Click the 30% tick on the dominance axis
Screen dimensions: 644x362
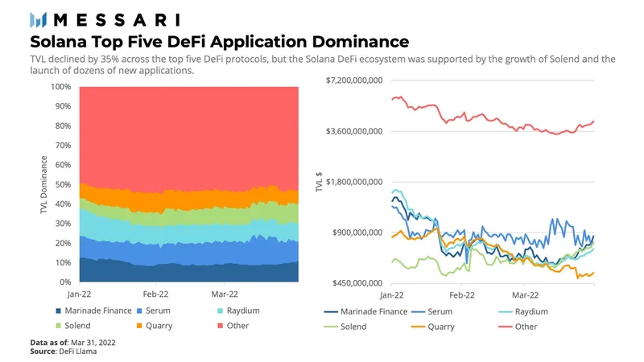click(63, 224)
